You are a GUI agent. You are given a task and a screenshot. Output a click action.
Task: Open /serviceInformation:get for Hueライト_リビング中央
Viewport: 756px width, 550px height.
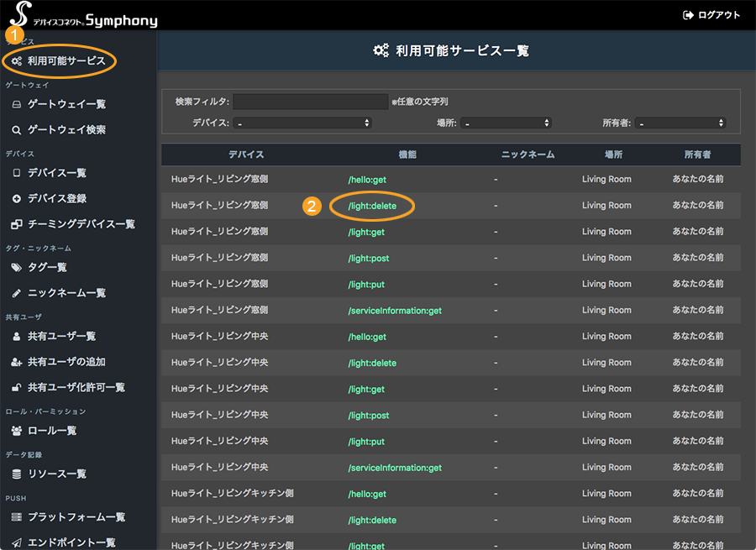395,468
